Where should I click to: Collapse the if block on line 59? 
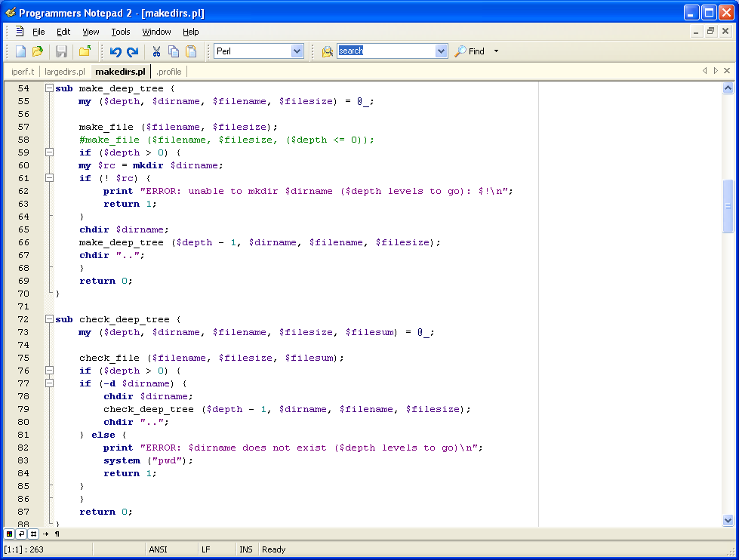49,152
